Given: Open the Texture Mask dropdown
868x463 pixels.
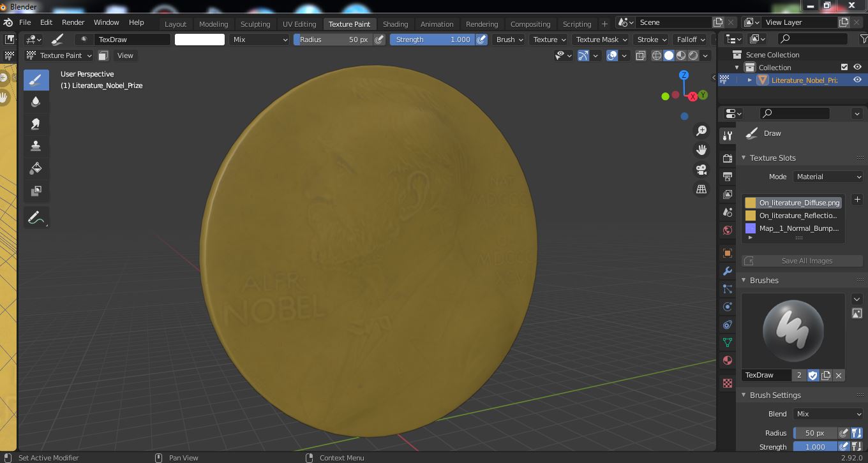Looking at the screenshot, I should 601,40.
